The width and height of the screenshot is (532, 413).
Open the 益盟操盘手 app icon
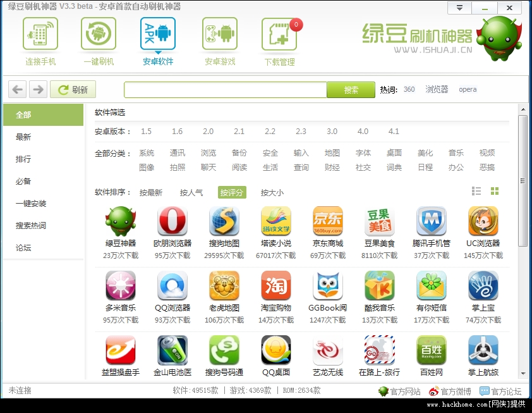[x=121, y=350]
